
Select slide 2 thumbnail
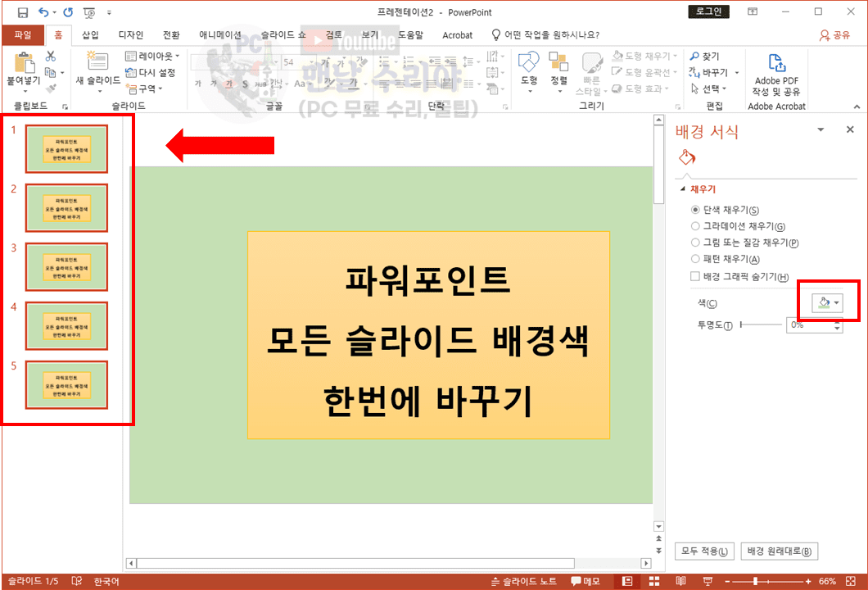pyautogui.click(x=66, y=208)
